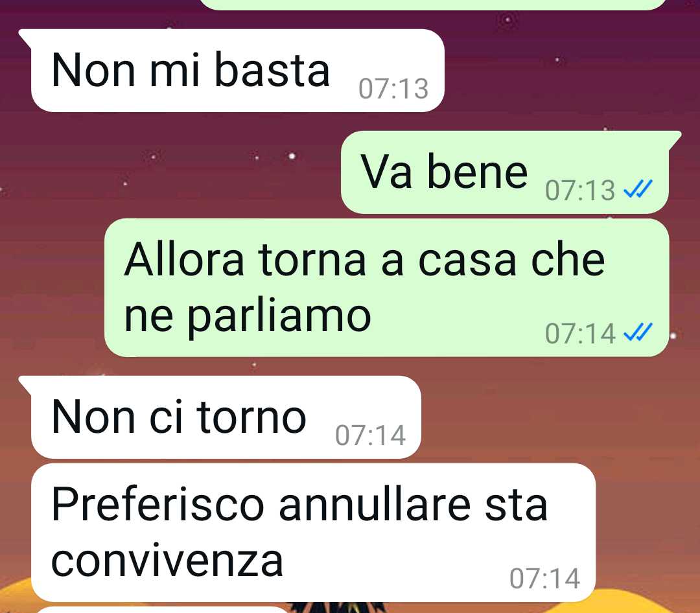Tap the pointed tail of the "Va bene" bubble
700x613 pixels.
pos(675,139)
